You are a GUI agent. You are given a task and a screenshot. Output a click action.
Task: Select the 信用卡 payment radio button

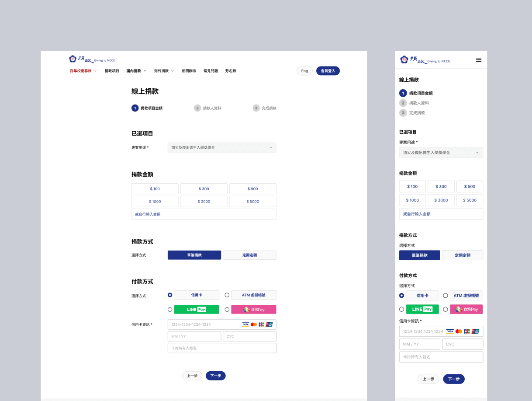tap(170, 295)
